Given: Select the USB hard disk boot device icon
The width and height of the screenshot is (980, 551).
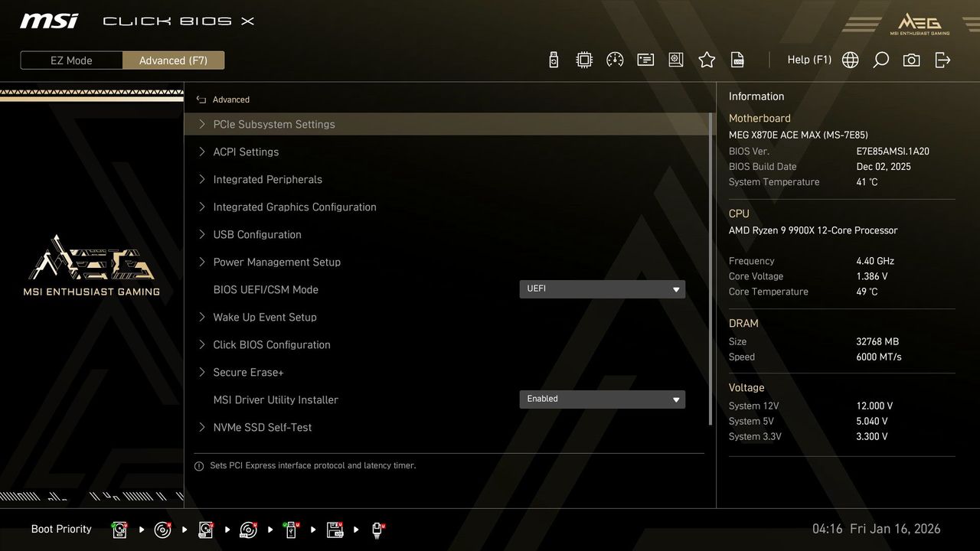Looking at the screenshot, I should 205,529.
